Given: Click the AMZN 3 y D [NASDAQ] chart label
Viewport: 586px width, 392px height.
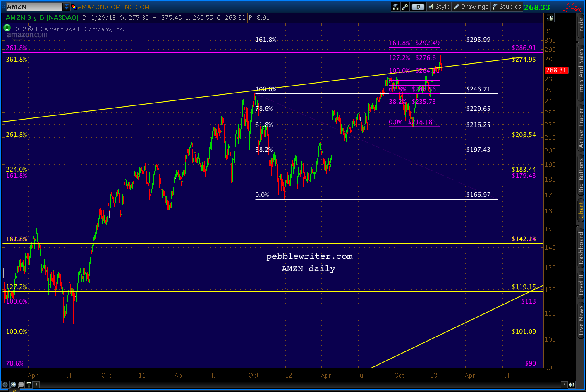Looking at the screenshot, I should click(42, 18).
